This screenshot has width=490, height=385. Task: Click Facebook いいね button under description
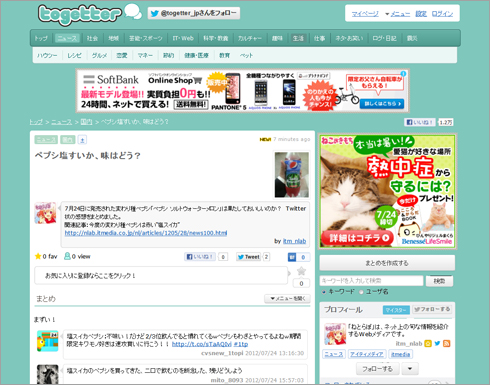pyautogui.click(x=200, y=257)
